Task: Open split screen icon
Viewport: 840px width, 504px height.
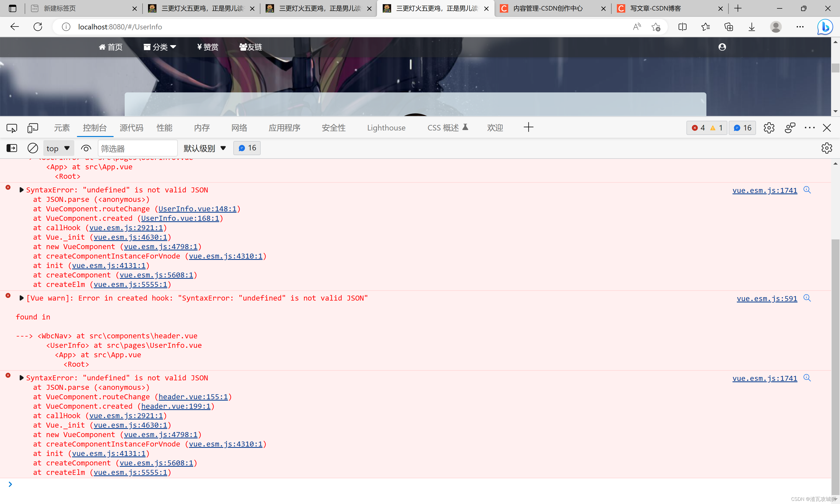Action: (x=682, y=27)
